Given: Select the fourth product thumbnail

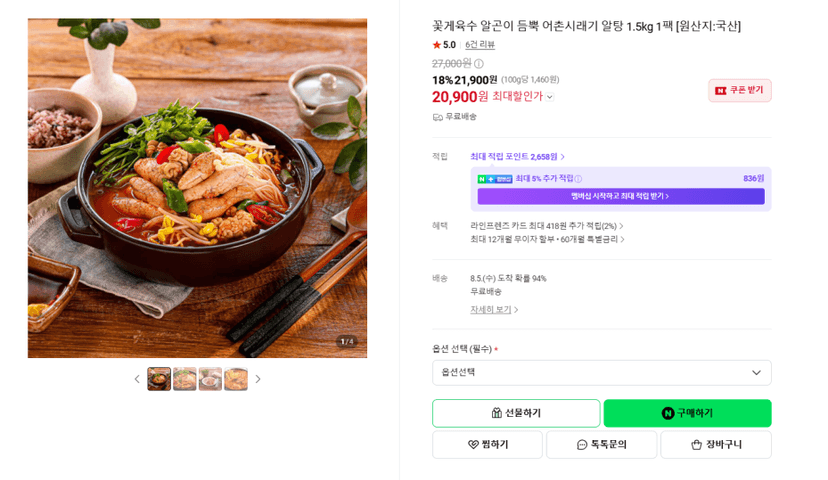Looking at the screenshot, I should click(236, 379).
